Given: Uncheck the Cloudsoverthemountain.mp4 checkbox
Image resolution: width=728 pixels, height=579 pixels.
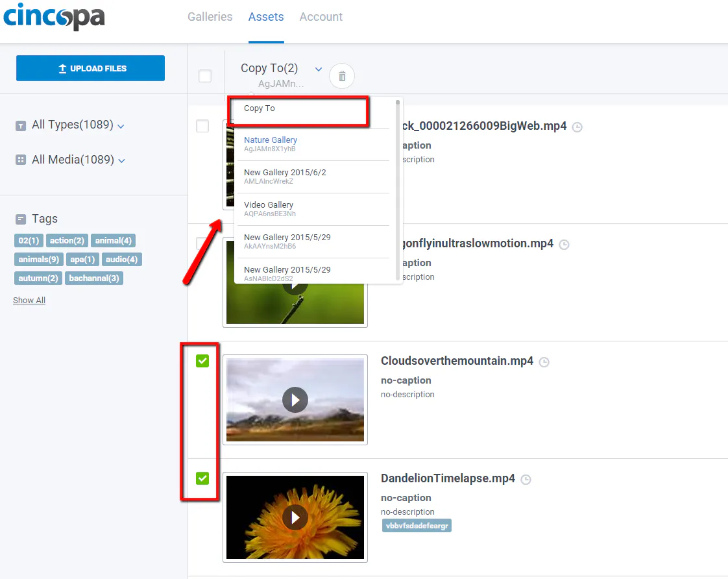Looking at the screenshot, I should click(x=202, y=361).
